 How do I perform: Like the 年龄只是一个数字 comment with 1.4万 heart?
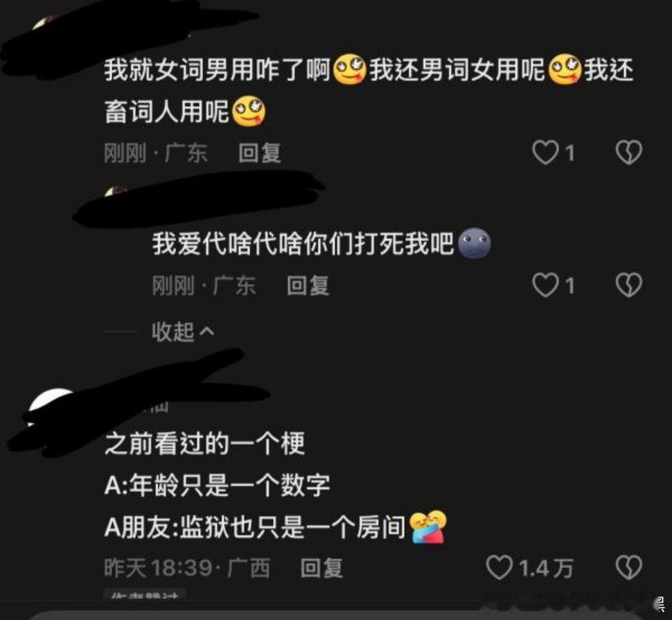[499, 567]
